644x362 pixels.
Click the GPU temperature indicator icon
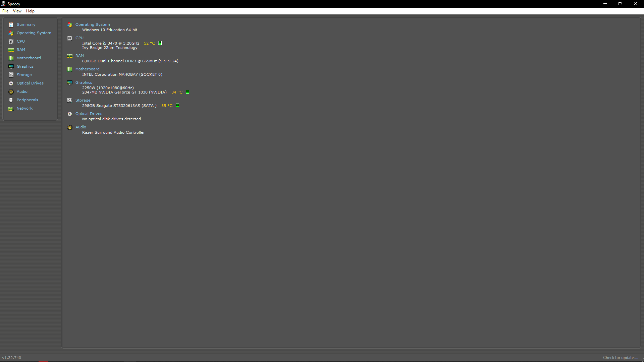(187, 92)
